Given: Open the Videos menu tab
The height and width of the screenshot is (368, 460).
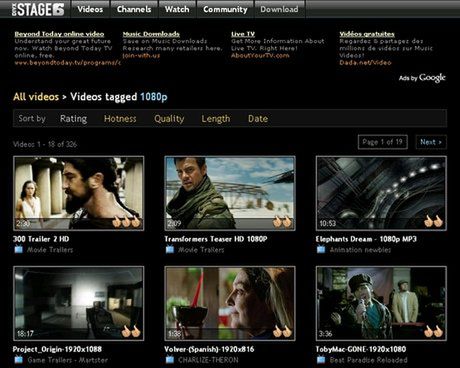Looking at the screenshot, I should tap(90, 9).
